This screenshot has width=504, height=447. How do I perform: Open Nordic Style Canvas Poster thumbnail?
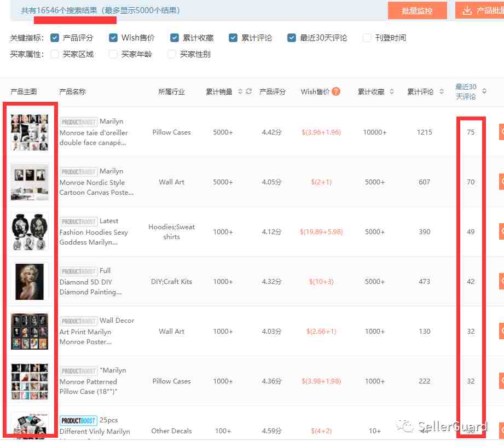[x=30, y=182]
